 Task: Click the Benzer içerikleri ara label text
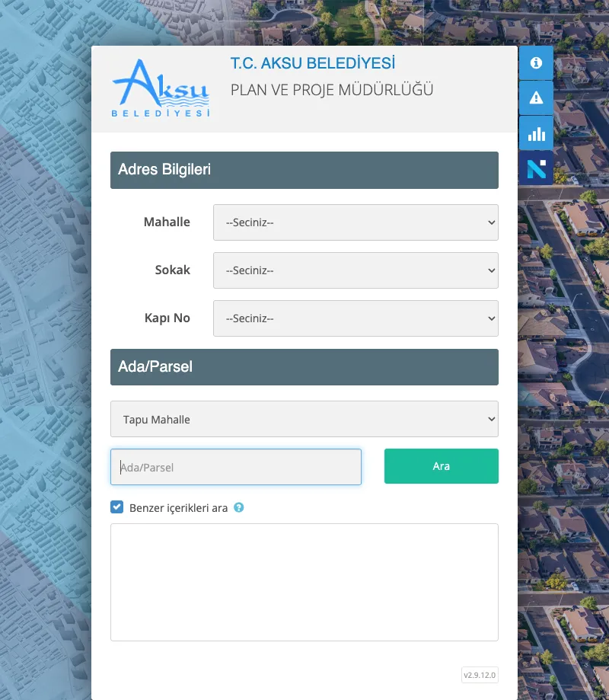pyautogui.click(x=178, y=508)
